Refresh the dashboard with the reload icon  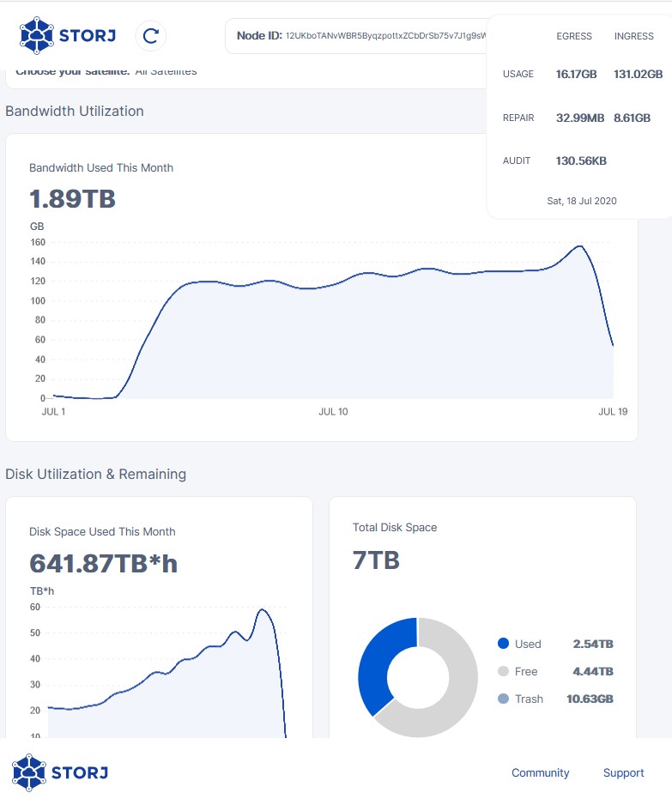151,35
